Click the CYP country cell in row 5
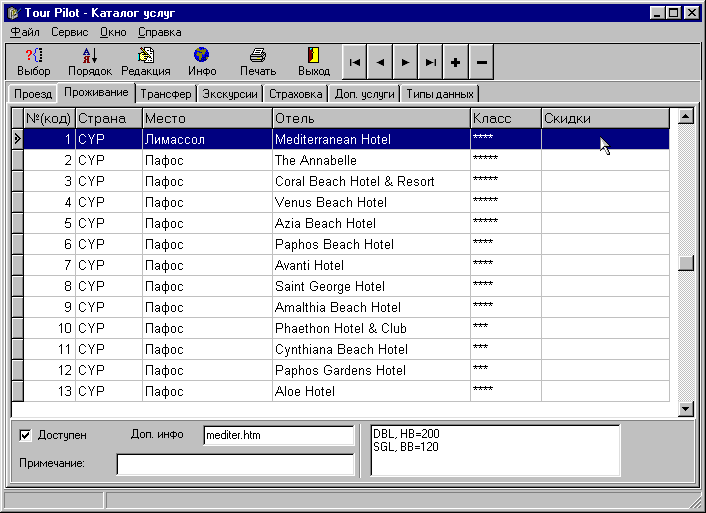Screen dimensions: 706x513 109,223
